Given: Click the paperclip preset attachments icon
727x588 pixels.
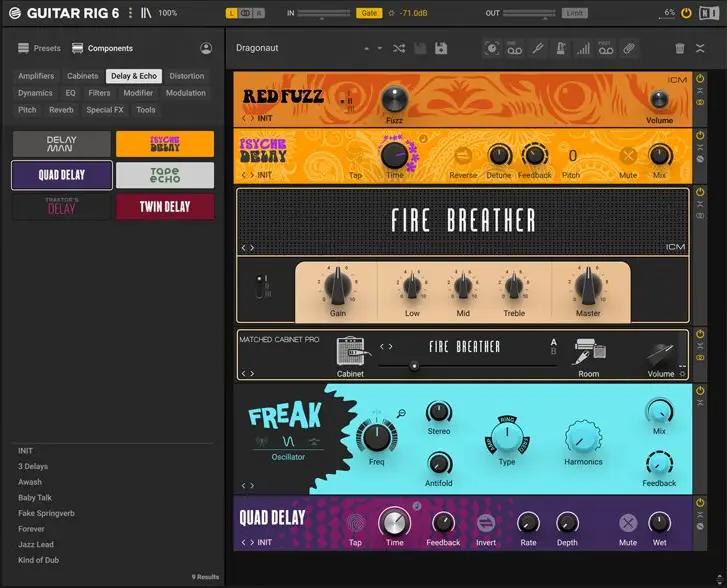Looking at the screenshot, I should [x=629, y=48].
